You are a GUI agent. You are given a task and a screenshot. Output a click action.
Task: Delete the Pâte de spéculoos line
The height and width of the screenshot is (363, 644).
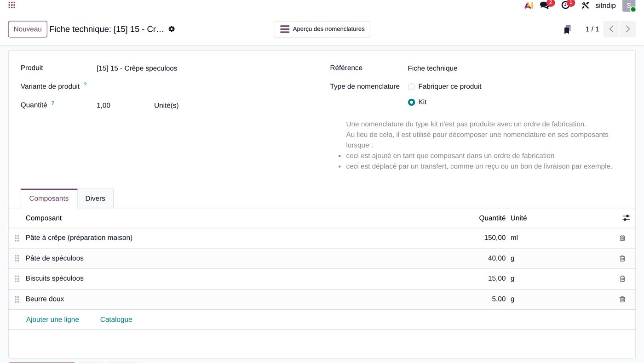point(622,259)
